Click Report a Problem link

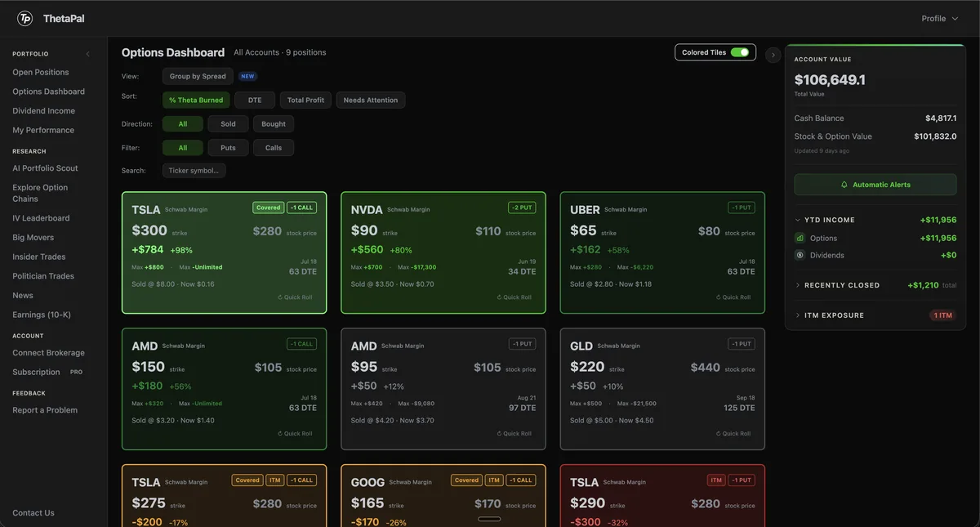click(x=45, y=410)
